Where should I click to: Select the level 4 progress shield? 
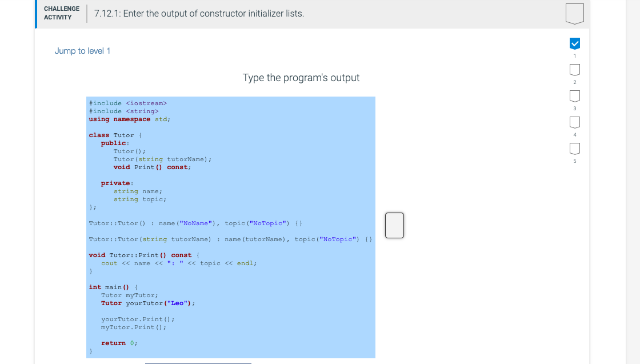point(574,122)
